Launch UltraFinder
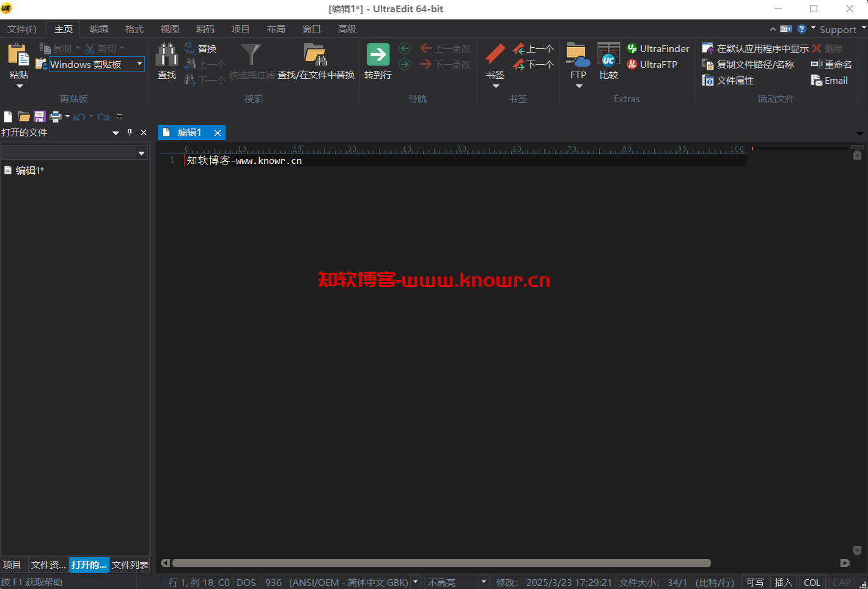 (658, 48)
